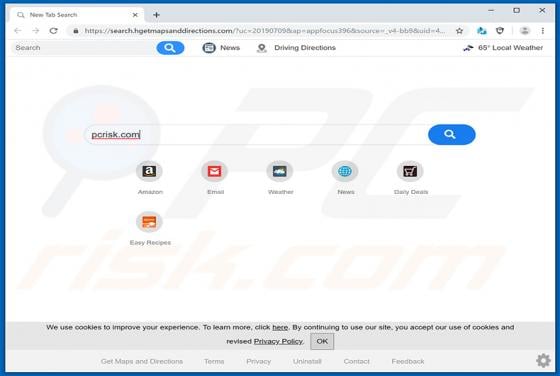Click the Daily Deals label text
560x376 pixels.
(411, 192)
